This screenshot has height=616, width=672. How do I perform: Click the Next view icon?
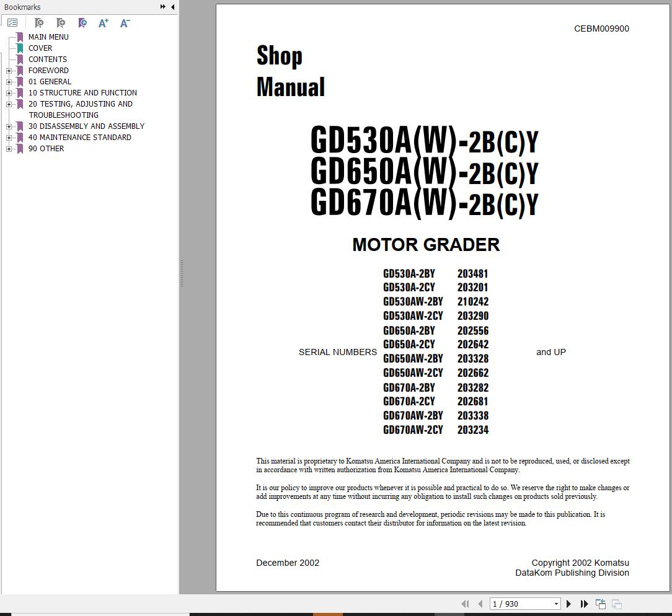click(616, 603)
